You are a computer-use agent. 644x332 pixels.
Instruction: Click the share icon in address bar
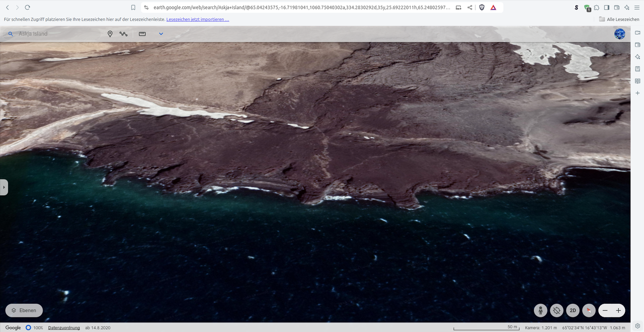click(x=470, y=8)
